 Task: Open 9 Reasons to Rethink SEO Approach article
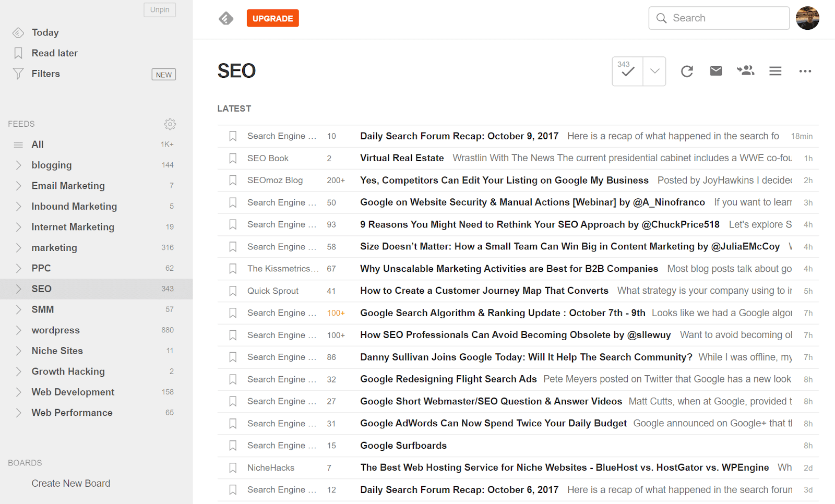click(x=540, y=224)
